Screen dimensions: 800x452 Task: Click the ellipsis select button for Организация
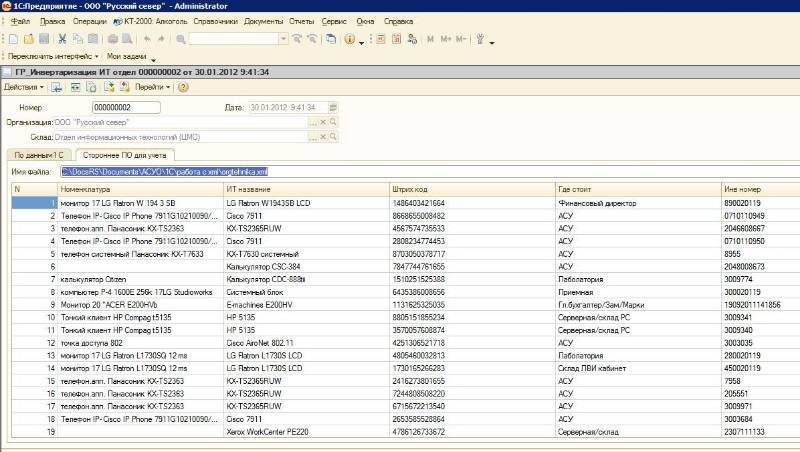point(312,122)
